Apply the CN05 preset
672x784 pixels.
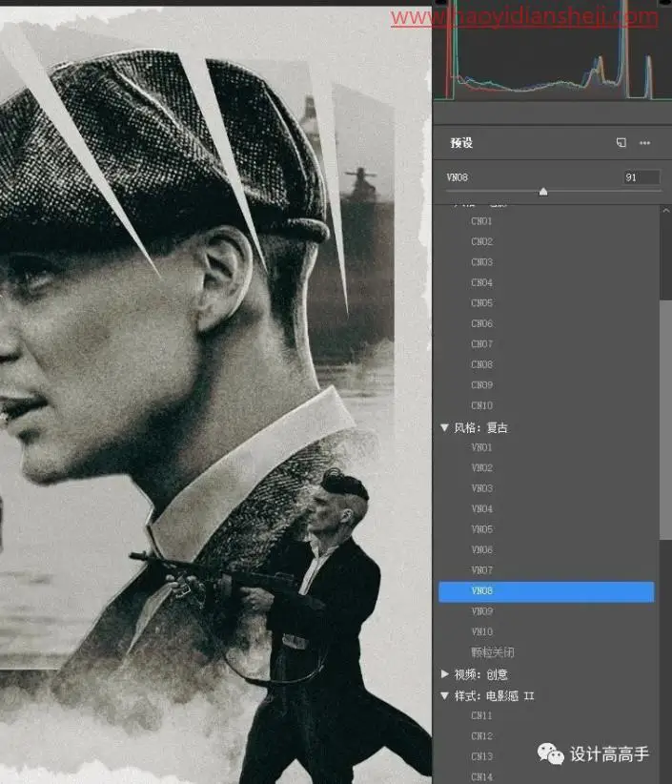click(x=481, y=303)
